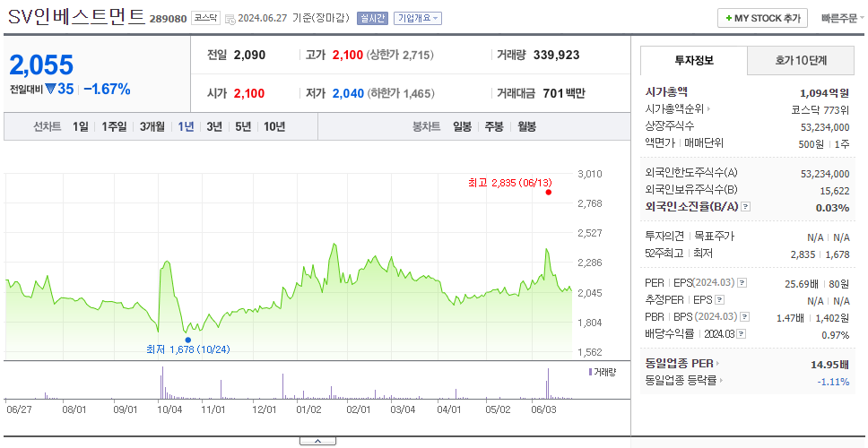Viewport: 868px width, 448px height.
Task: Open help icon next to PER EPS(2024.03)
Action: pos(742,283)
